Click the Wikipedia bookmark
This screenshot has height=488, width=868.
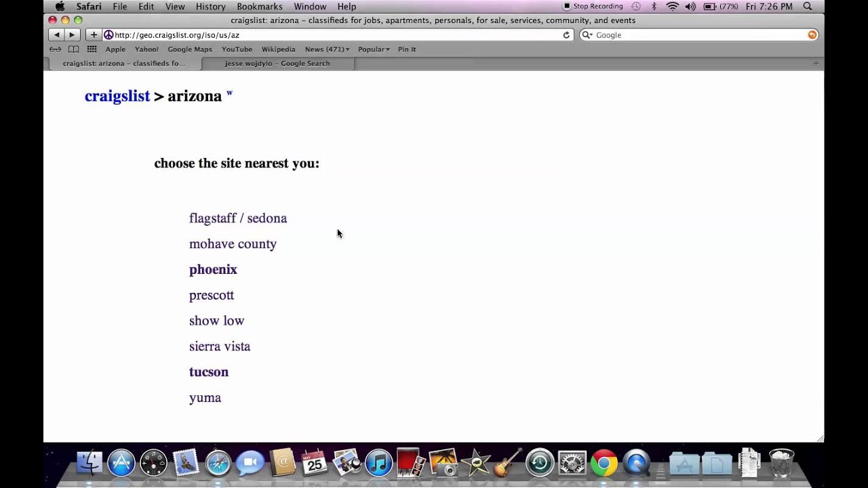(278, 49)
